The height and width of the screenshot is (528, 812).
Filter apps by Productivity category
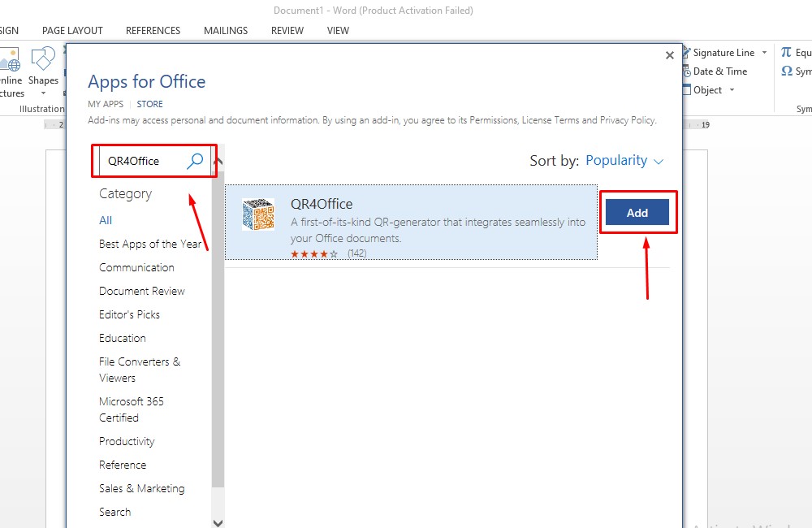tap(127, 441)
